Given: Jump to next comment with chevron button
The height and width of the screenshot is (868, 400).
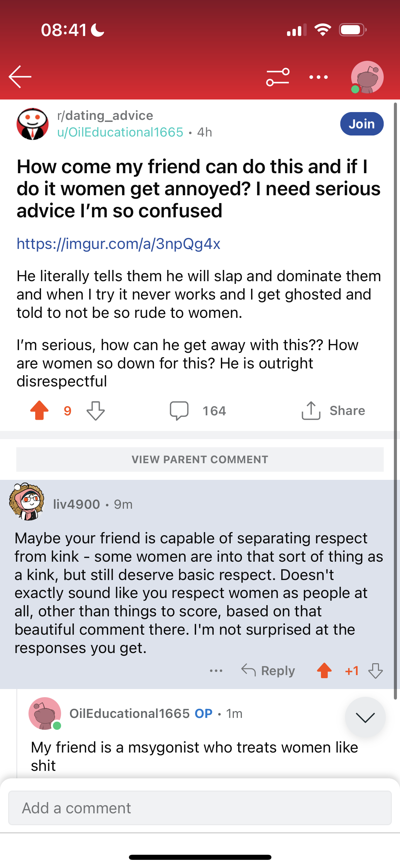Looking at the screenshot, I should [x=365, y=717].
